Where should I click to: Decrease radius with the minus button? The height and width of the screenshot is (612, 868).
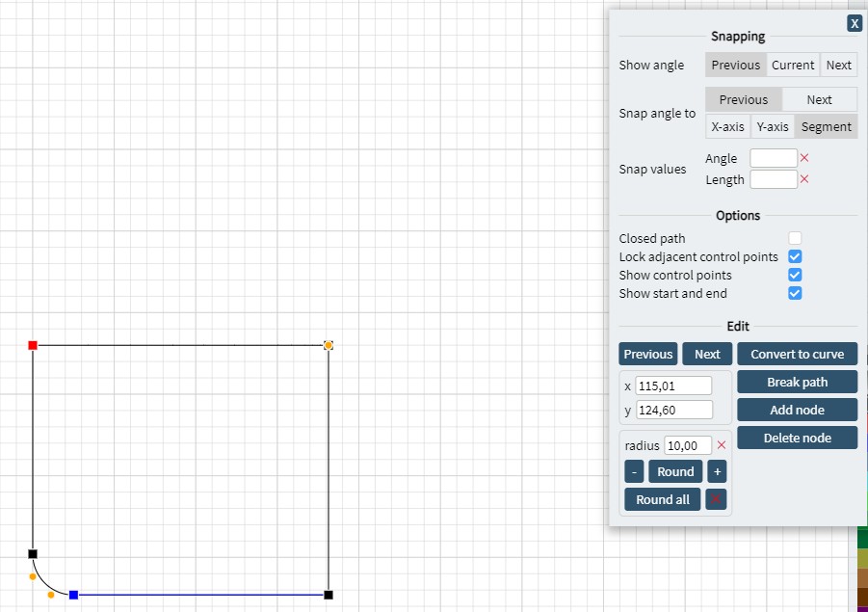[634, 471]
